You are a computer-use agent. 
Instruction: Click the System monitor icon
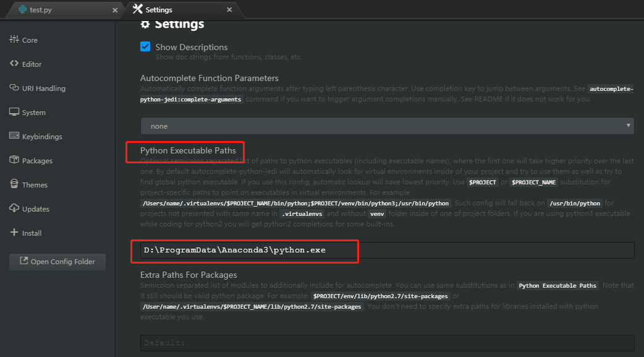pos(14,112)
